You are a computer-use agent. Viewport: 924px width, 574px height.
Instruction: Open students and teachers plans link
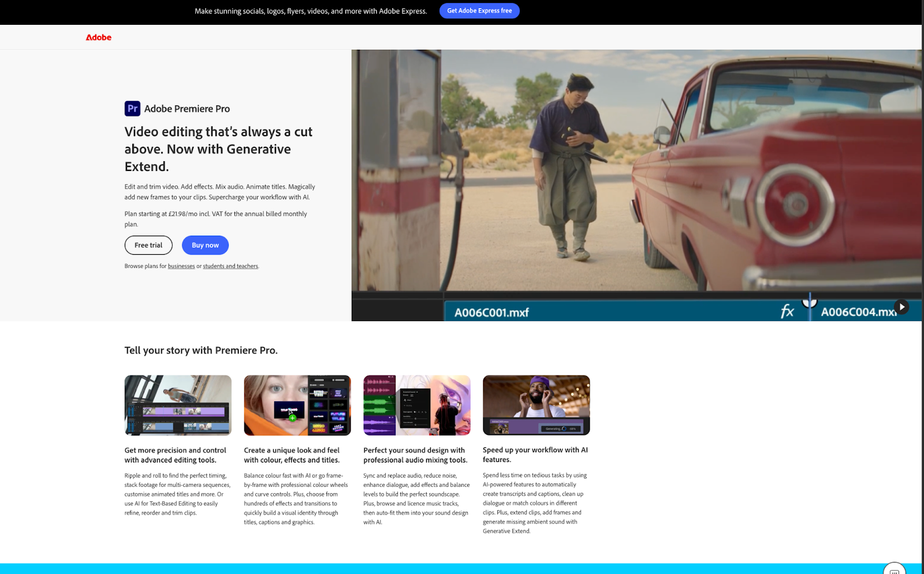click(x=230, y=266)
